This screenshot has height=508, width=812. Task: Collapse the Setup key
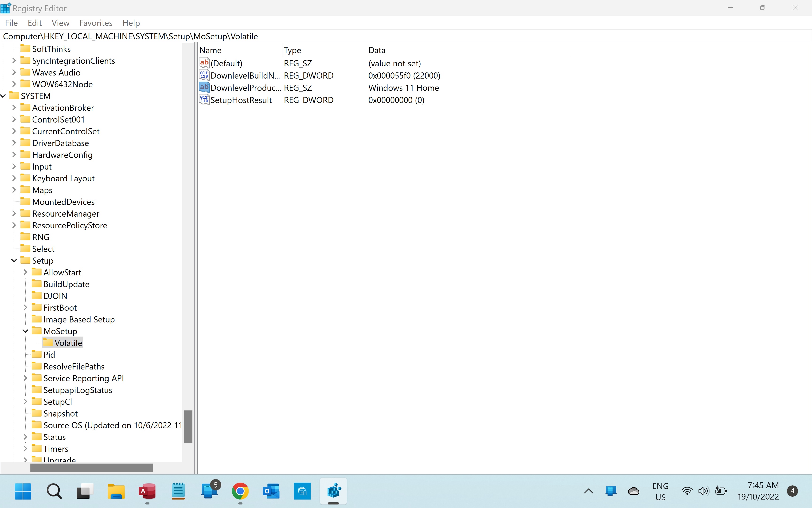[x=14, y=260]
